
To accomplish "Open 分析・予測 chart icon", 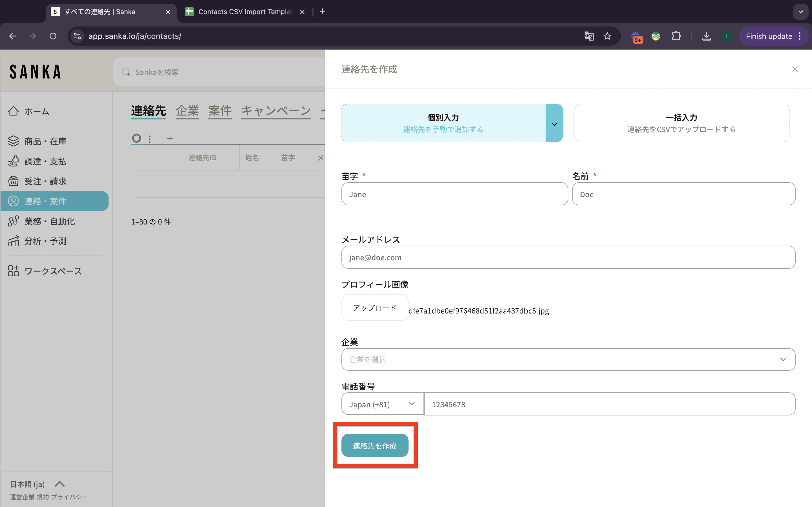I will click(14, 241).
